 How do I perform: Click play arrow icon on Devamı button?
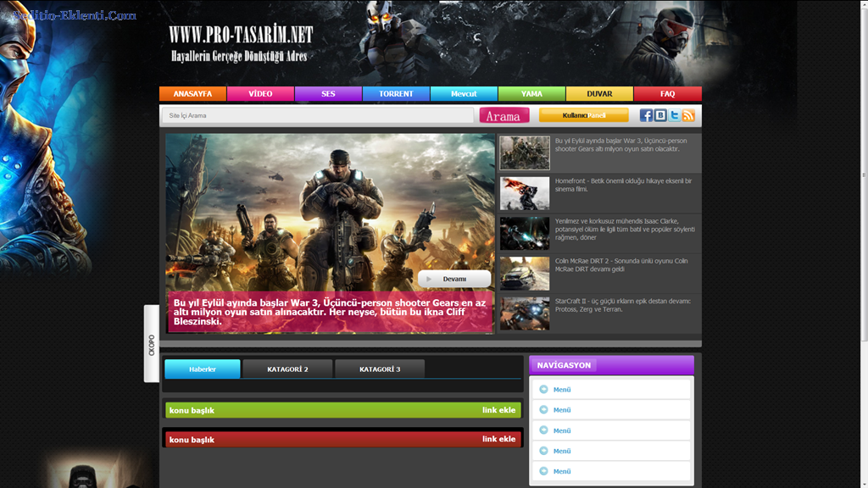tap(429, 279)
